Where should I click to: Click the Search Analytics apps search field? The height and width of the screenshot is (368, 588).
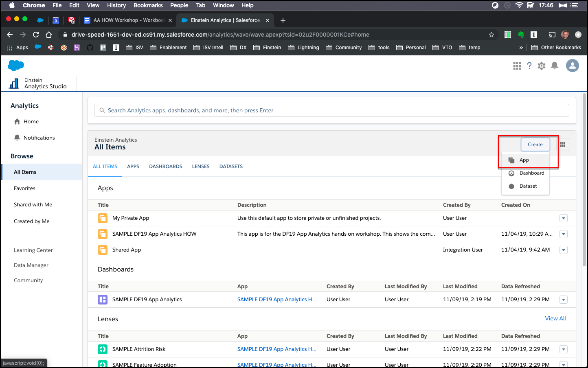(332, 110)
